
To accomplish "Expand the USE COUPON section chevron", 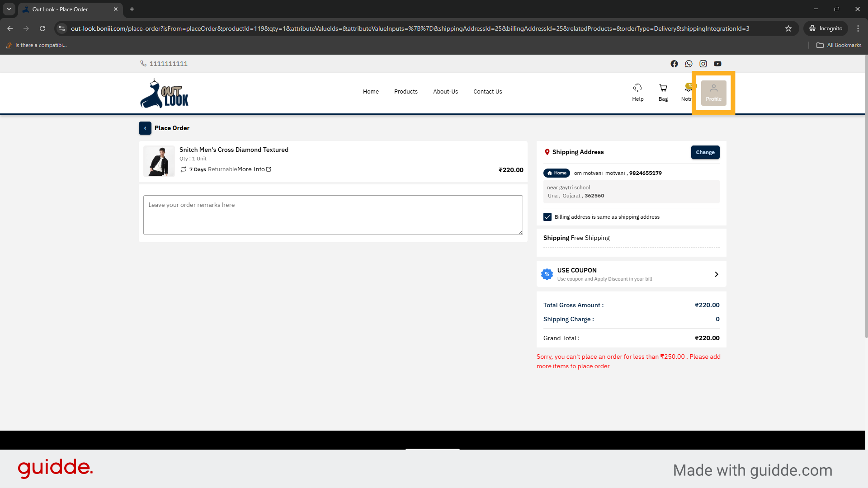I will [x=716, y=274].
